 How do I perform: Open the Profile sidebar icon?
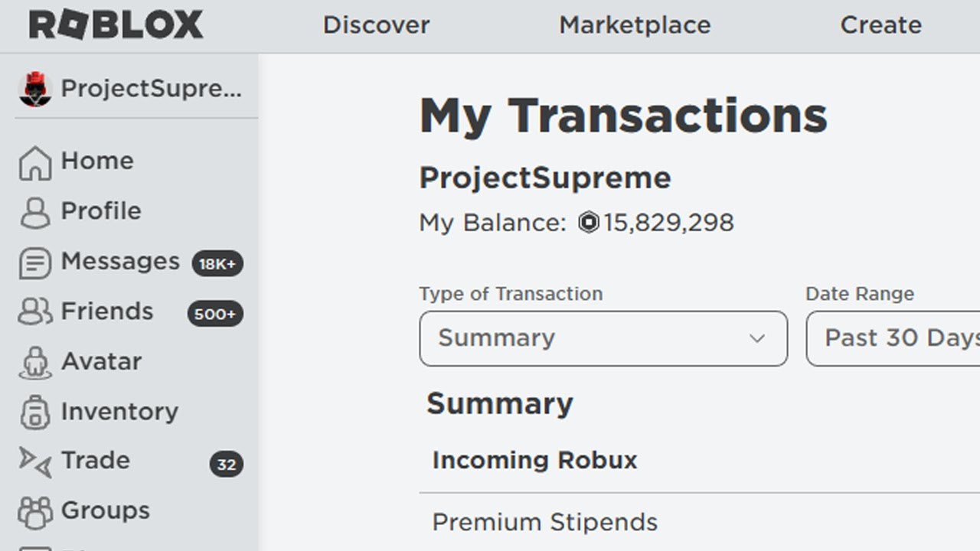[x=35, y=212]
